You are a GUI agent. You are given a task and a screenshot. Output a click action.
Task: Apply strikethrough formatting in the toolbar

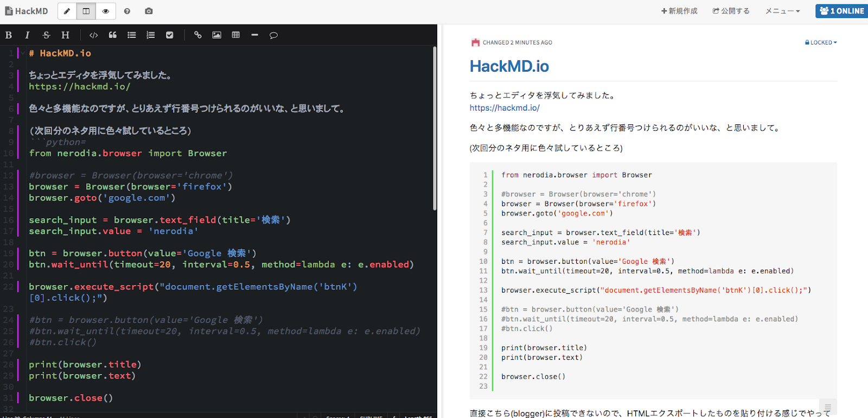(x=46, y=35)
